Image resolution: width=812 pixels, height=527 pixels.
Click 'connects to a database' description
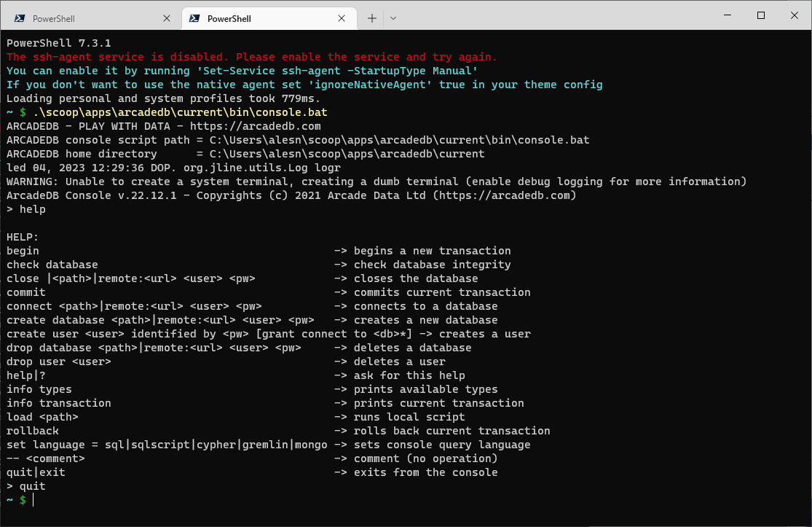coord(426,306)
